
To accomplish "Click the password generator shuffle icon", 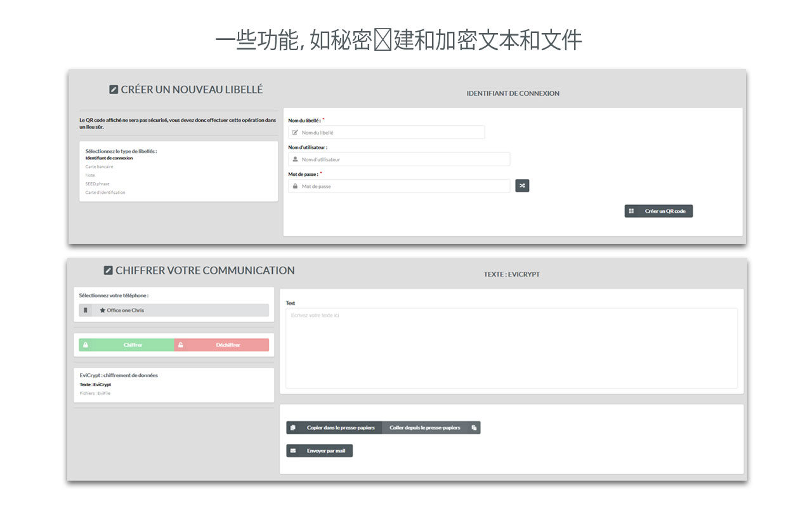I will (522, 185).
